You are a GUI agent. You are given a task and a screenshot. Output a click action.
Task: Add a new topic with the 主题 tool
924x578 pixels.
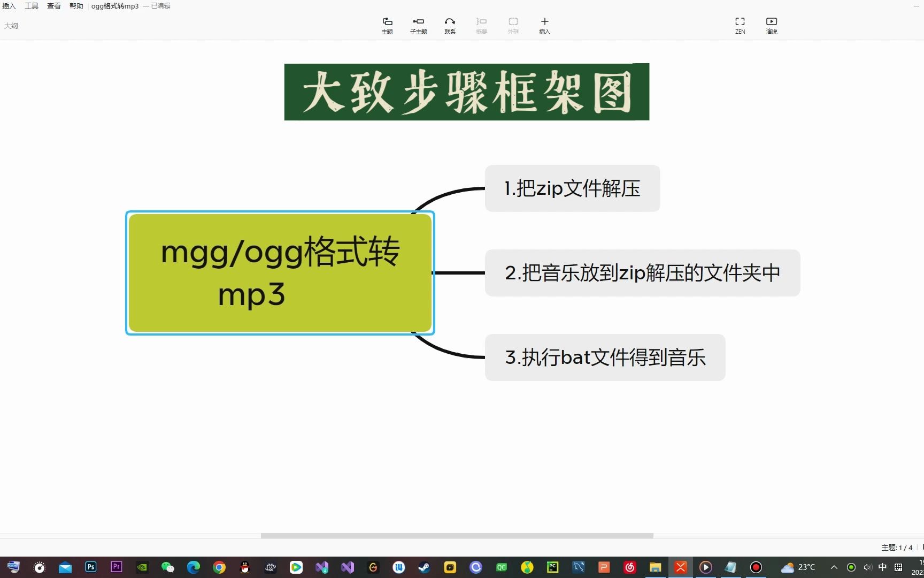[x=387, y=25]
